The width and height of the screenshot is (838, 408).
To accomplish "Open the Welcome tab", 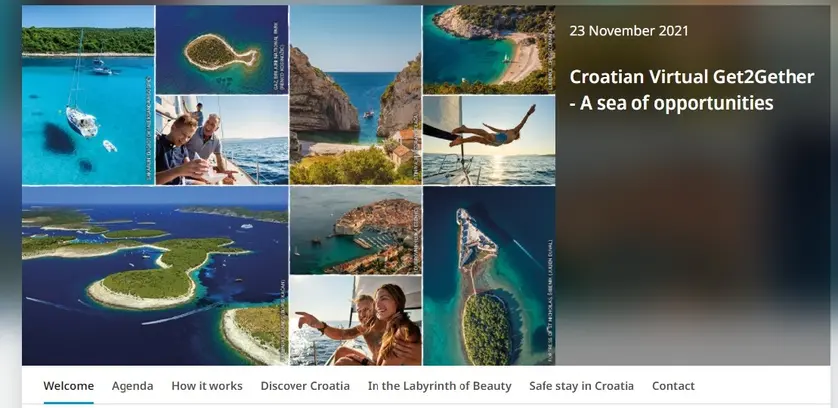I will [68, 386].
